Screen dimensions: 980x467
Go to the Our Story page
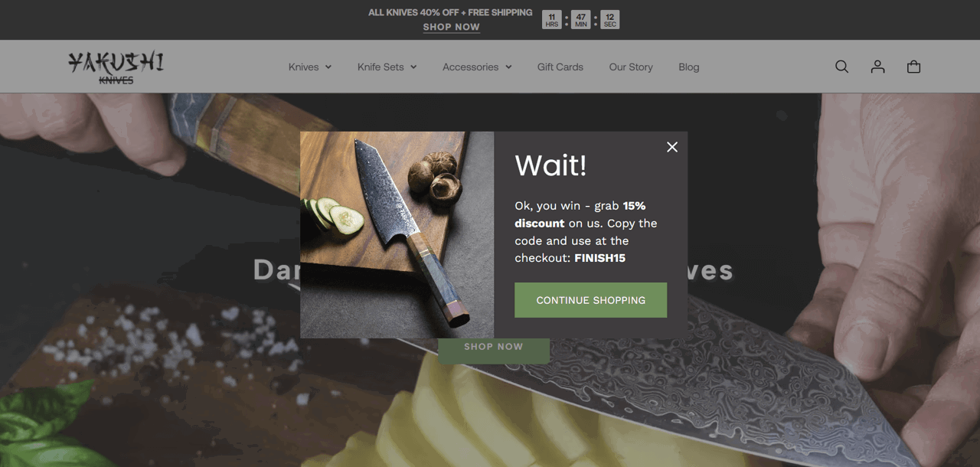631,67
